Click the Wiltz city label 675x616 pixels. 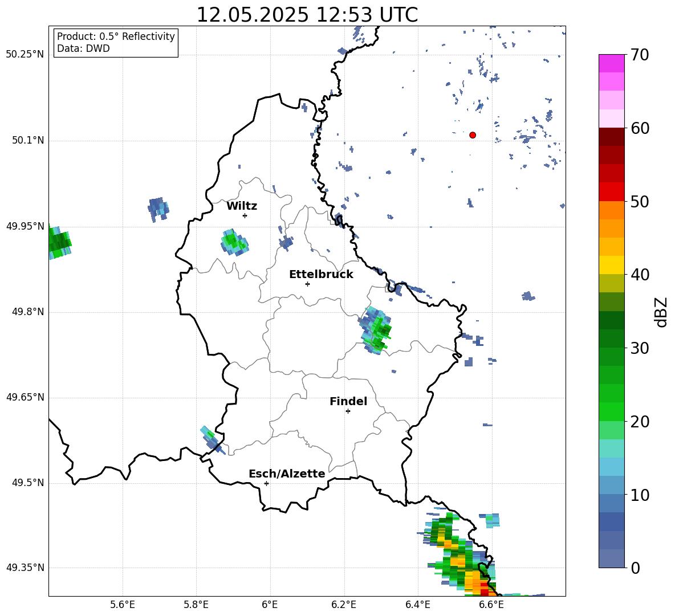[242, 206]
